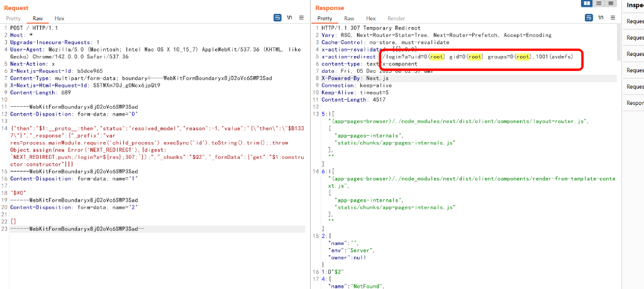Toggle word wrap icon in Request panel
This screenshot has width=644, height=289.
(x=277, y=18)
